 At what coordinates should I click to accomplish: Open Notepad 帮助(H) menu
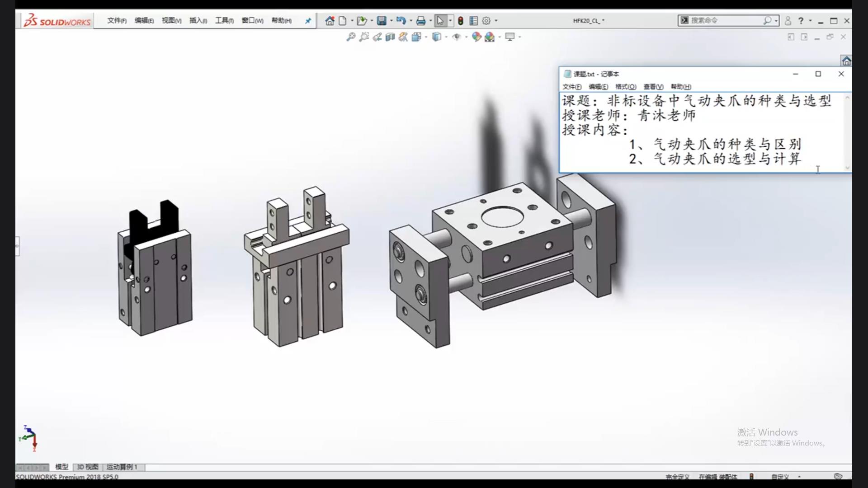[681, 87]
